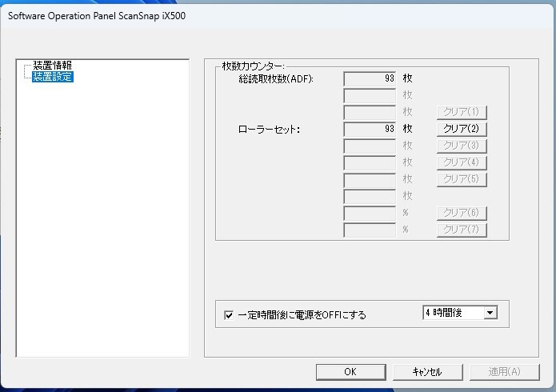The image size is (556, 392).
Task: Click percent field beside クリア(7)
Action: tap(370, 230)
